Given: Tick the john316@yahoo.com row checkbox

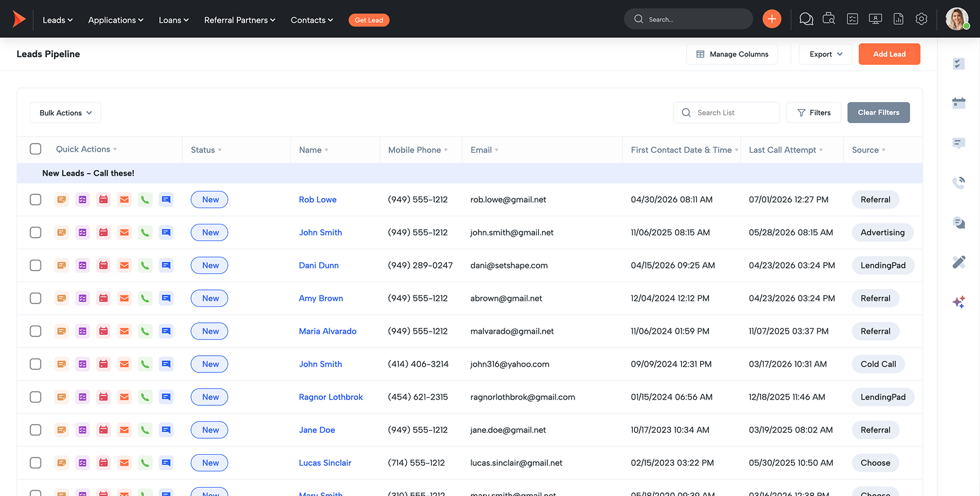Looking at the screenshot, I should point(36,364).
